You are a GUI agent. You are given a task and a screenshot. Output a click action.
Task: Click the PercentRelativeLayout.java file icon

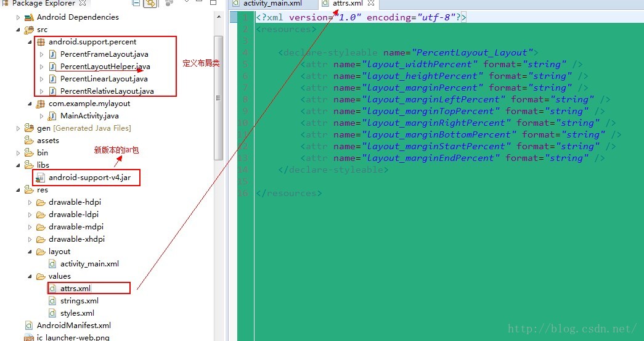click(x=52, y=91)
